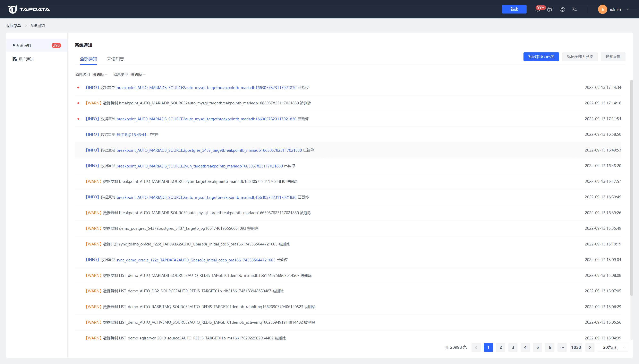Switch to the 未读消息 tab

pyautogui.click(x=115, y=59)
